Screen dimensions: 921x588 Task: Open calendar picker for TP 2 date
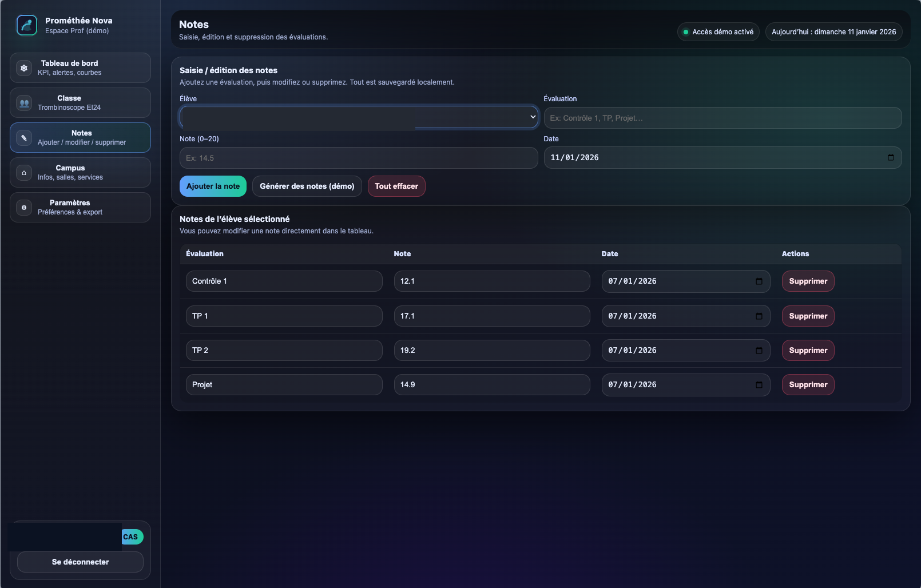click(x=759, y=351)
